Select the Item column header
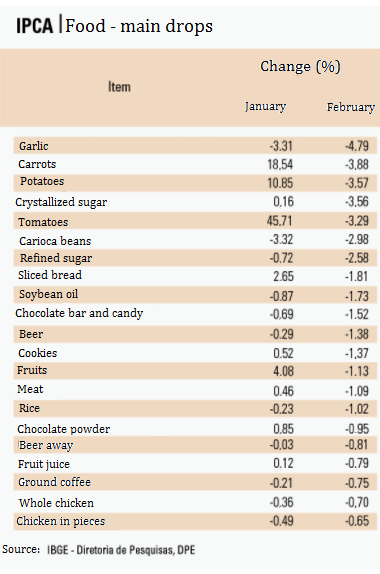 tap(119, 87)
